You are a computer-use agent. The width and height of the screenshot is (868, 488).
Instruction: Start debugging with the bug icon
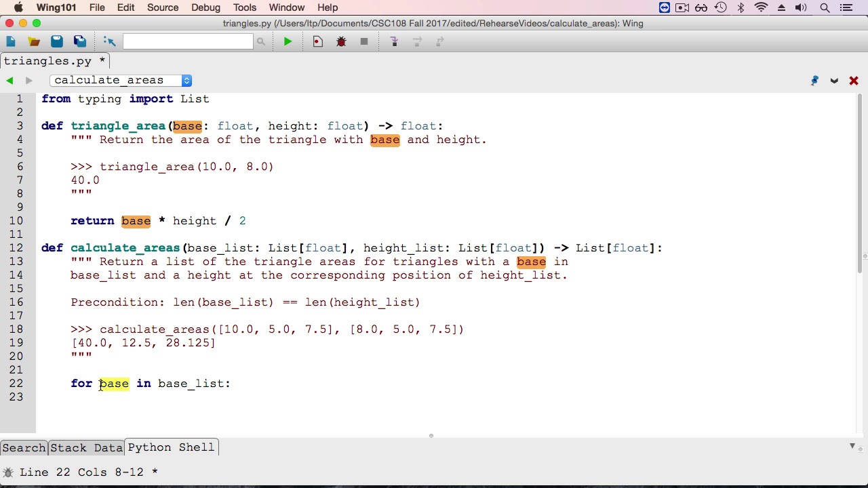pos(341,41)
